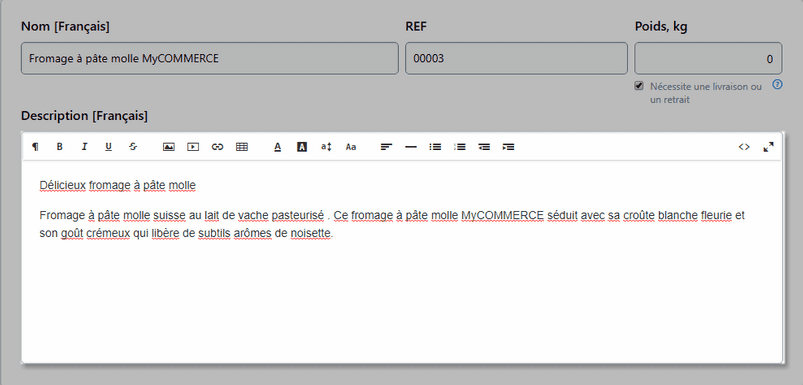Viewport: 803px width, 385px height.
Task: Insert a video into description
Action: point(193,147)
